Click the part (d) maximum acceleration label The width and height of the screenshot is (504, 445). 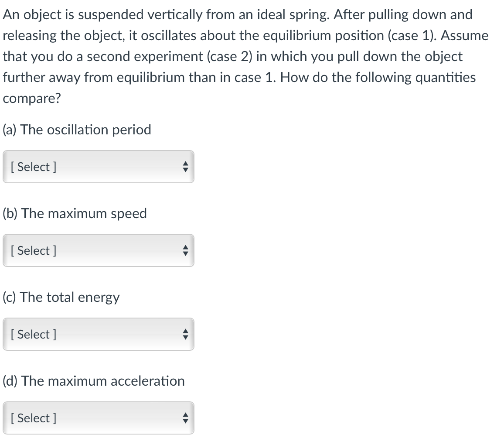93,381
